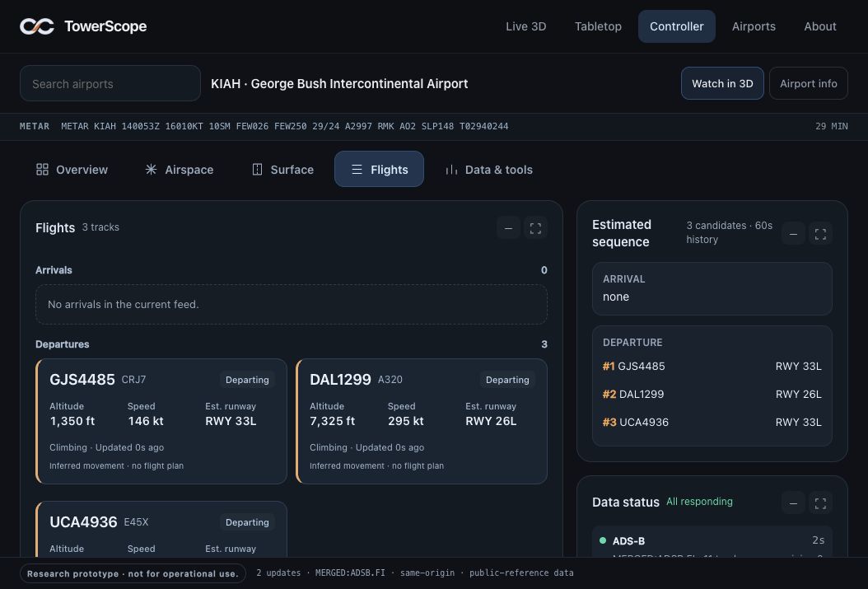The image size is (868, 589).
Task: Focus the Search airports field
Action: pos(110,83)
